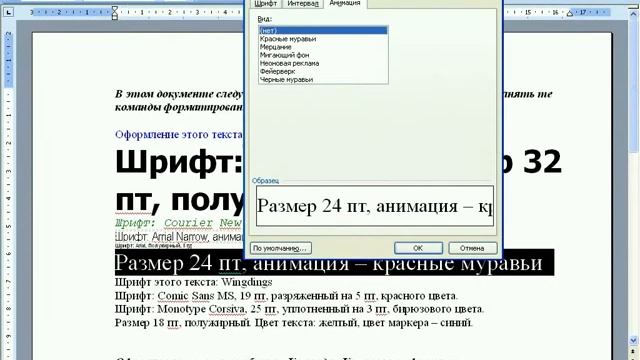This screenshot has height=360, width=640.
Task: Select the Анимация tab
Action: 345,3
